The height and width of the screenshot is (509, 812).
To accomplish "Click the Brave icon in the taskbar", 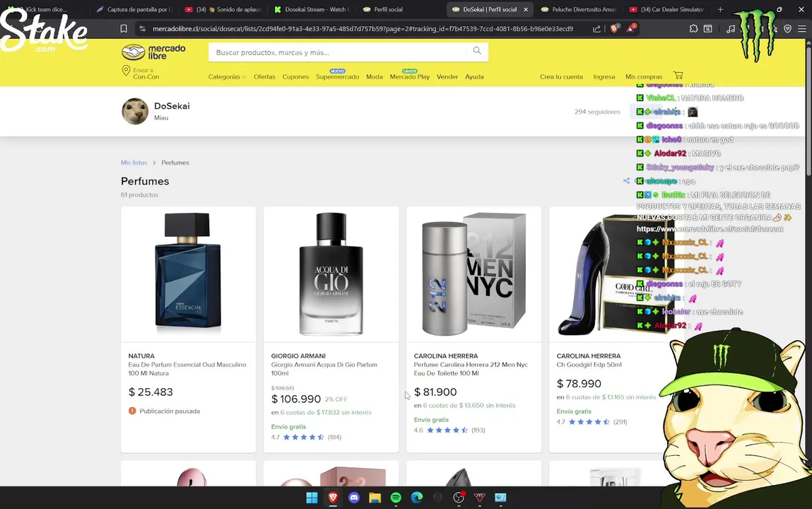I will (x=333, y=498).
